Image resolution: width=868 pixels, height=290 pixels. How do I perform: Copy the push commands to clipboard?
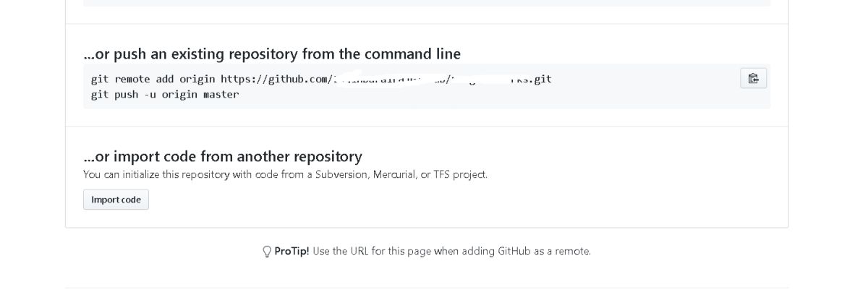pos(753,78)
